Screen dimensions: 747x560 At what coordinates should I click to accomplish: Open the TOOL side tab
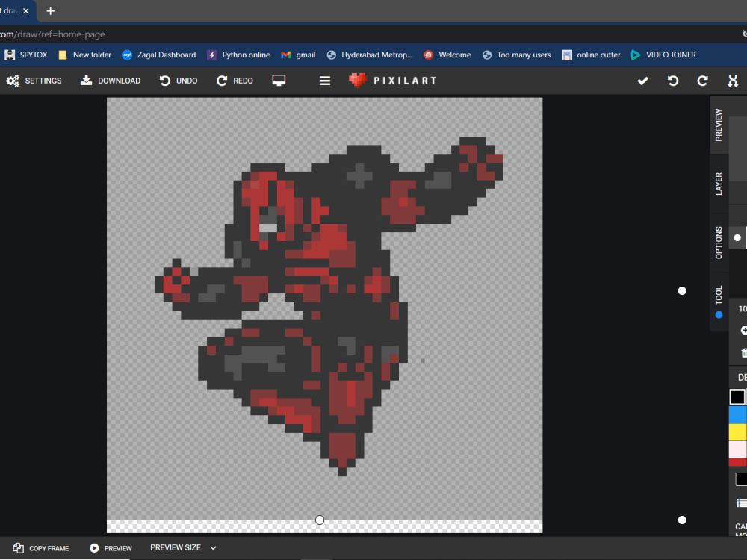point(719,302)
